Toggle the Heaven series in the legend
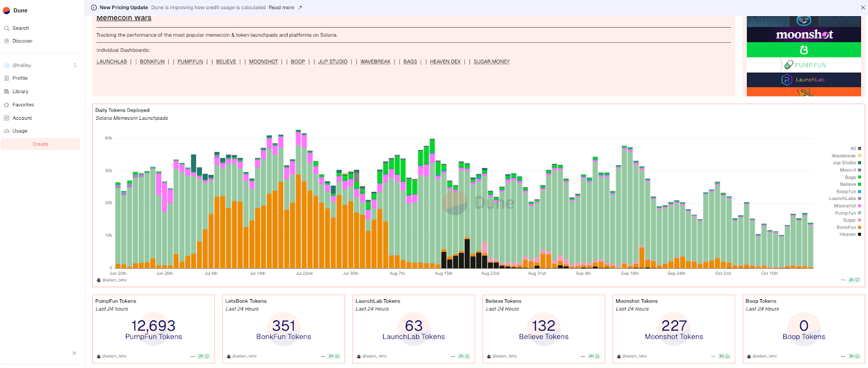Screen dimensions: 868x368 click(x=847, y=235)
